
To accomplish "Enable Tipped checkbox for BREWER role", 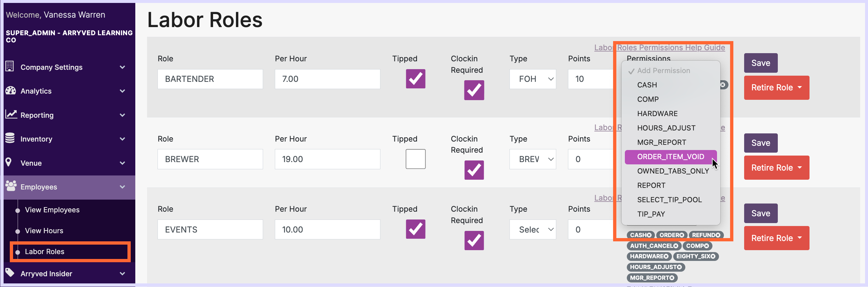I will click(415, 159).
